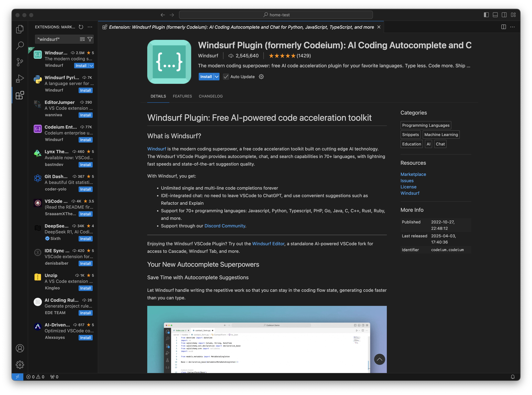Expand the Install dropdown arrow in extension header

tap(216, 77)
